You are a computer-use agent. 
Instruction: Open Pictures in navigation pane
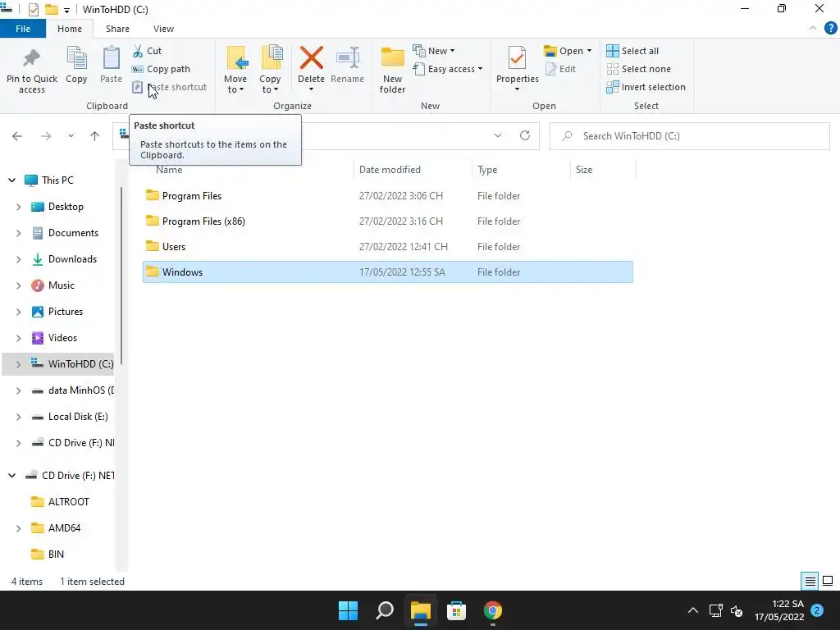(x=66, y=312)
